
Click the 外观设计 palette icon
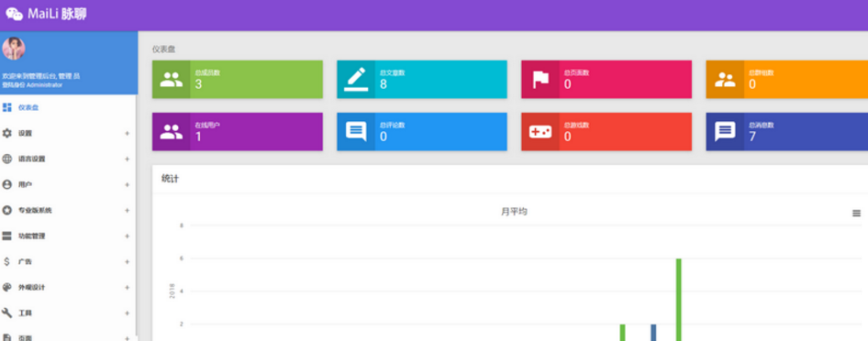(7, 288)
